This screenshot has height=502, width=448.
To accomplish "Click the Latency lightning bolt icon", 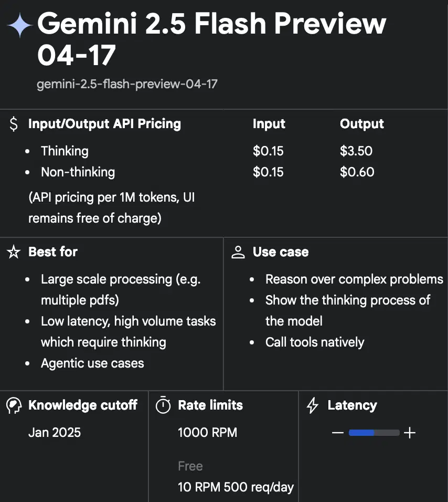I will tap(313, 405).
